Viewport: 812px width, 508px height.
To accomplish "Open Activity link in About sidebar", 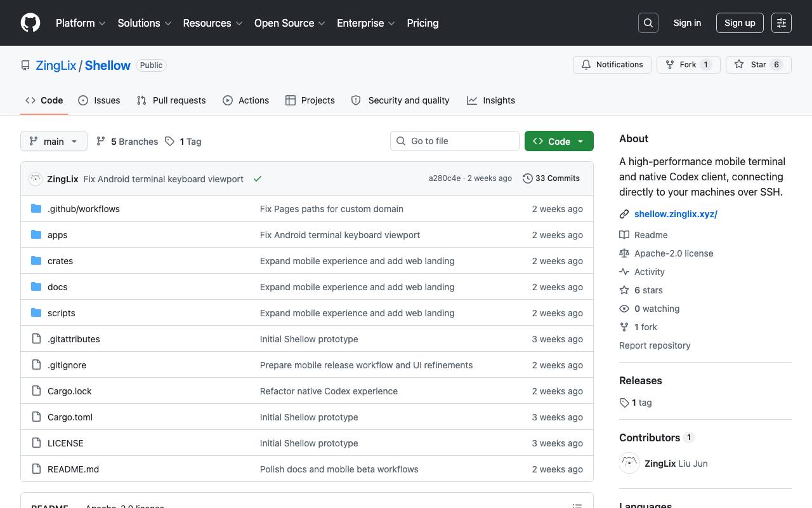I will 643,272.
